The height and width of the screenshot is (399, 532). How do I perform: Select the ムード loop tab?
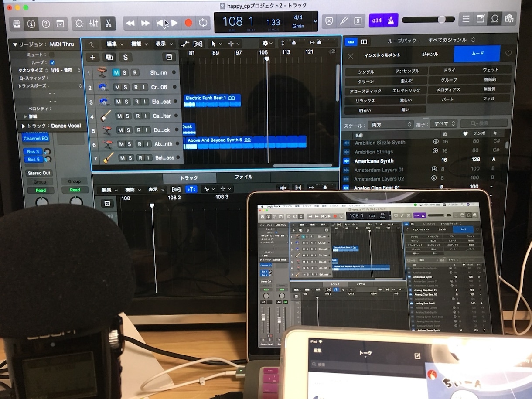(477, 54)
